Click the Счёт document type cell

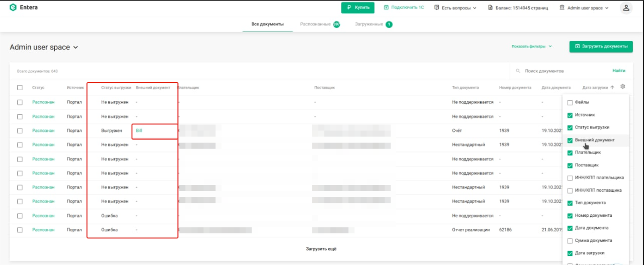point(457,130)
